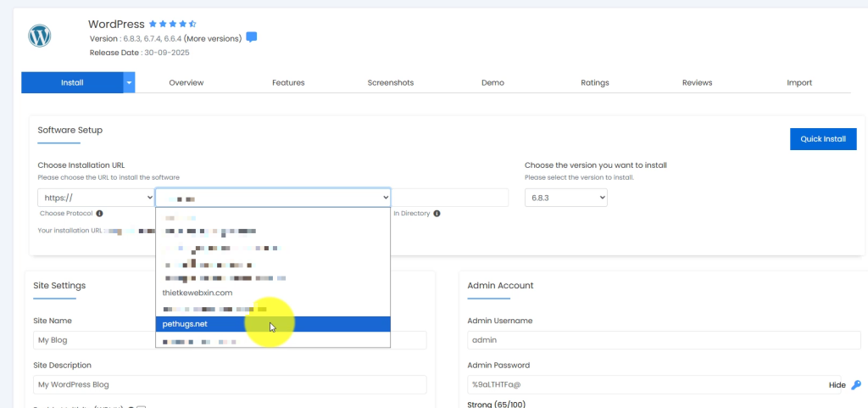This screenshot has height=408, width=868.
Task: Open the https:// protocol dropdown
Action: (x=97, y=198)
